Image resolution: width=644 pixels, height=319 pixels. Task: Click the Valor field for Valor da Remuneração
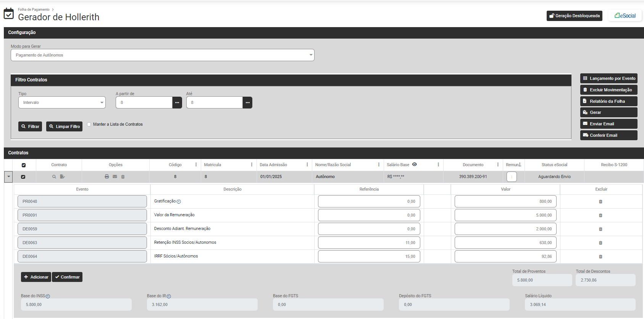[x=505, y=215]
